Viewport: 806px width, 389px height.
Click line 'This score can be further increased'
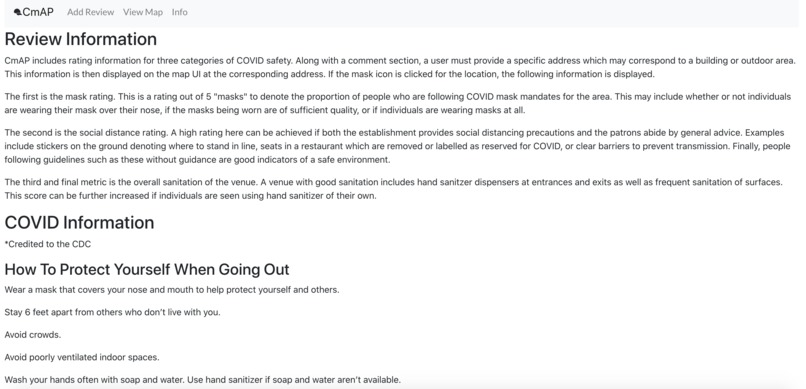191,196
